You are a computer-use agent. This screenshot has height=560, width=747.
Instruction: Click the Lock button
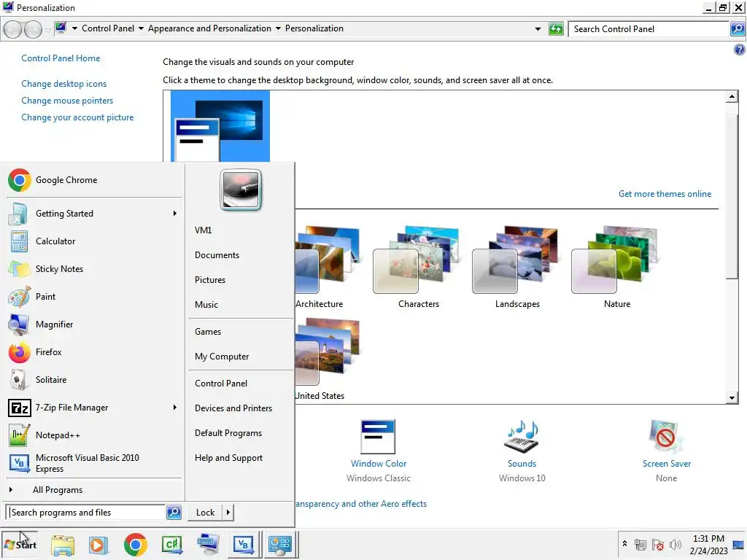pos(205,513)
